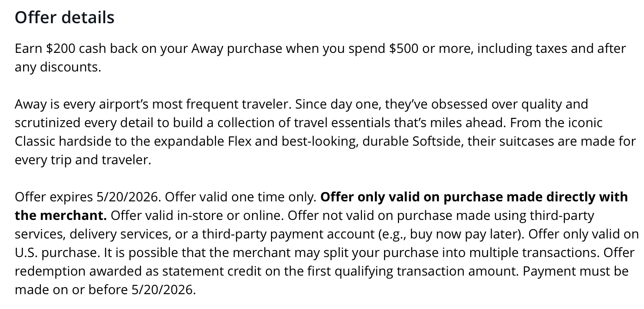This screenshot has width=644, height=309.
Task: Click the "Offer details" heading
Action: (x=64, y=18)
